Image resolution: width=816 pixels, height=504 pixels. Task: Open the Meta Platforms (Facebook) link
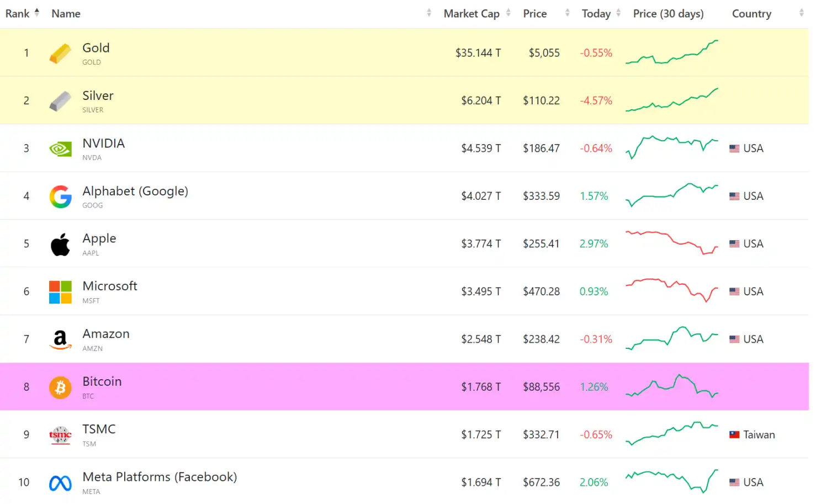[160, 477]
